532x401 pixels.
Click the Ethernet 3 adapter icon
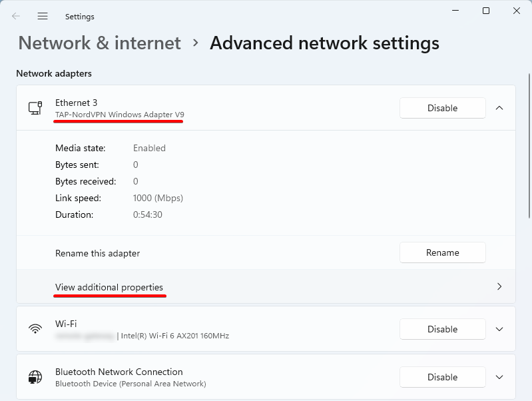point(35,108)
